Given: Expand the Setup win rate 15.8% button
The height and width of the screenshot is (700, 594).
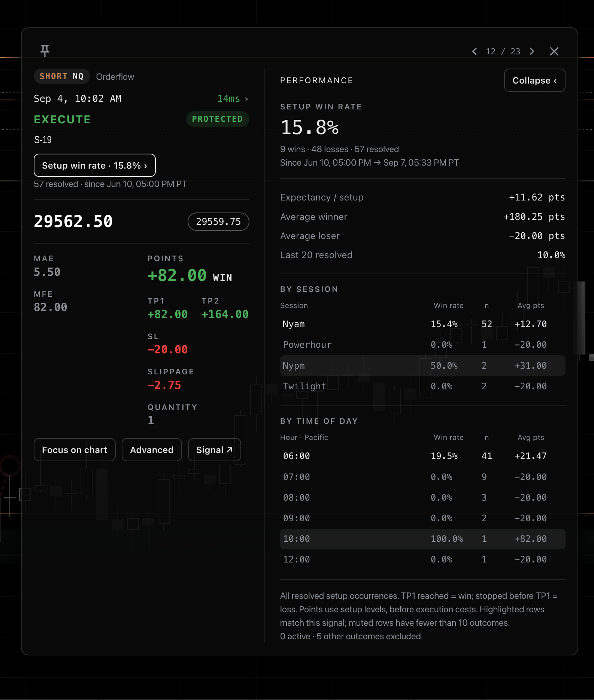Looking at the screenshot, I should point(95,165).
